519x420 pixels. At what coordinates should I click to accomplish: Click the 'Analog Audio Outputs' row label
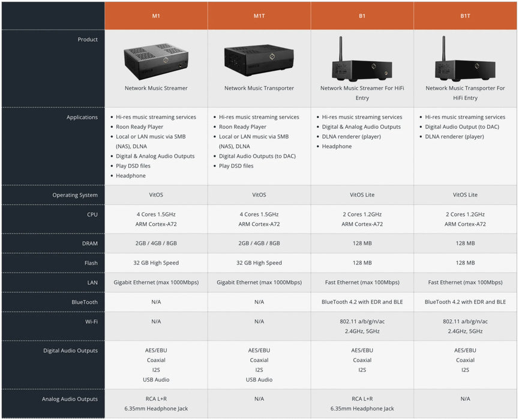coord(70,399)
